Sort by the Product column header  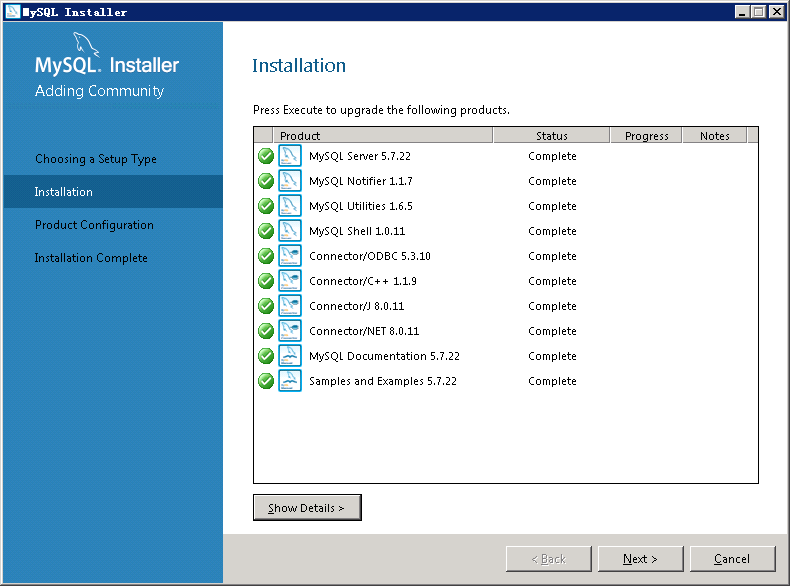382,136
